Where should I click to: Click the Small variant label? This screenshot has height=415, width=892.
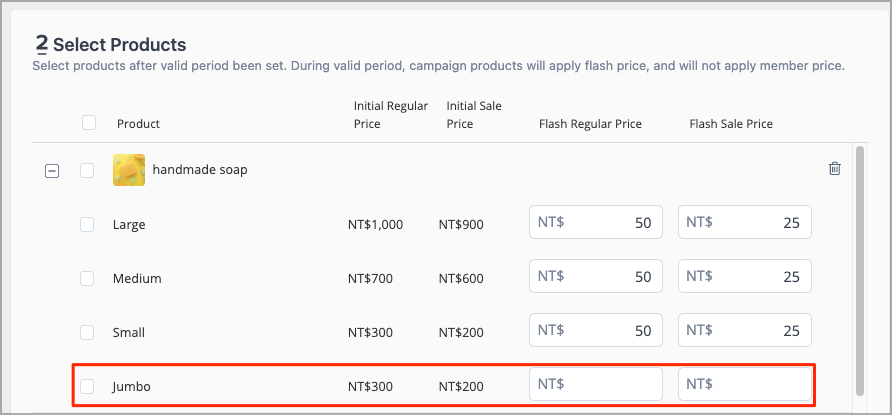click(129, 333)
